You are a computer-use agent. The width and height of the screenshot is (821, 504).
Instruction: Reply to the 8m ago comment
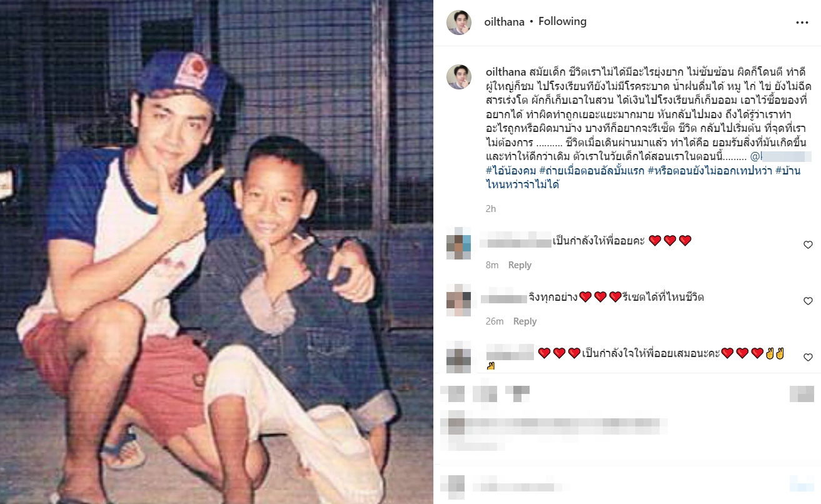[x=520, y=265]
